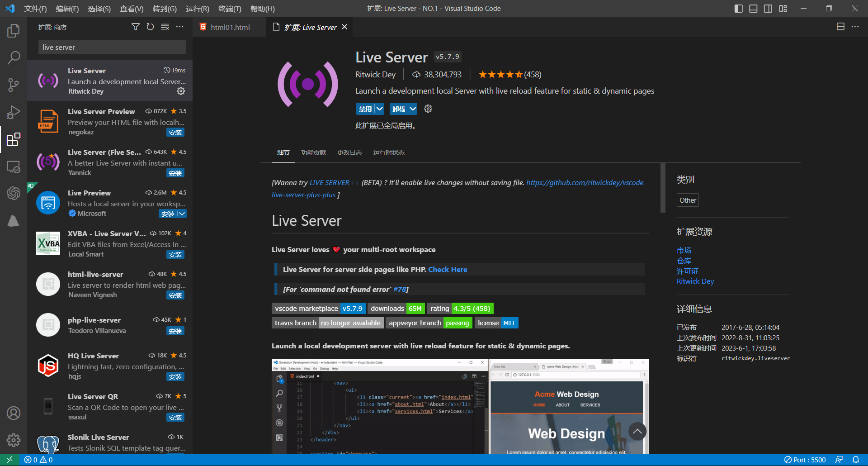Open the Search view in activity bar
The image size is (868, 466).
pos(14,58)
